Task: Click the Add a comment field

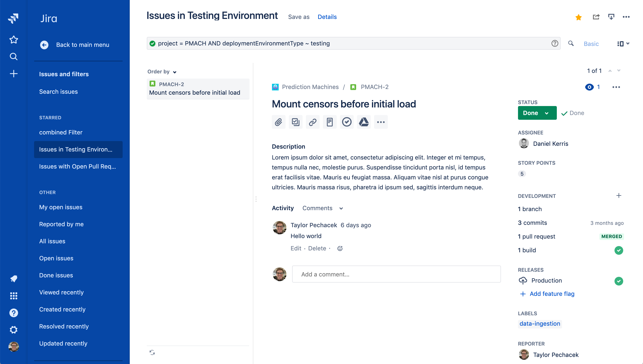Action: pyautogui.click(x=396, y=274)
